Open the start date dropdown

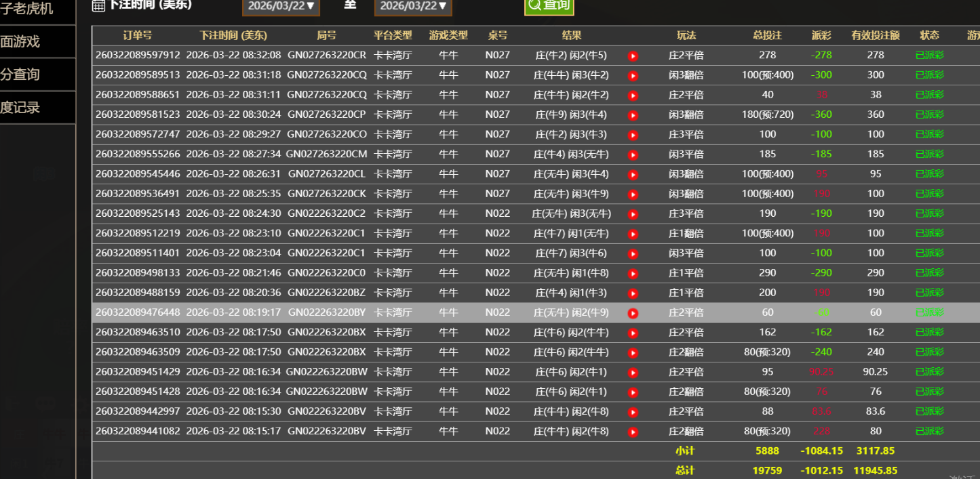tap(281, 6)
